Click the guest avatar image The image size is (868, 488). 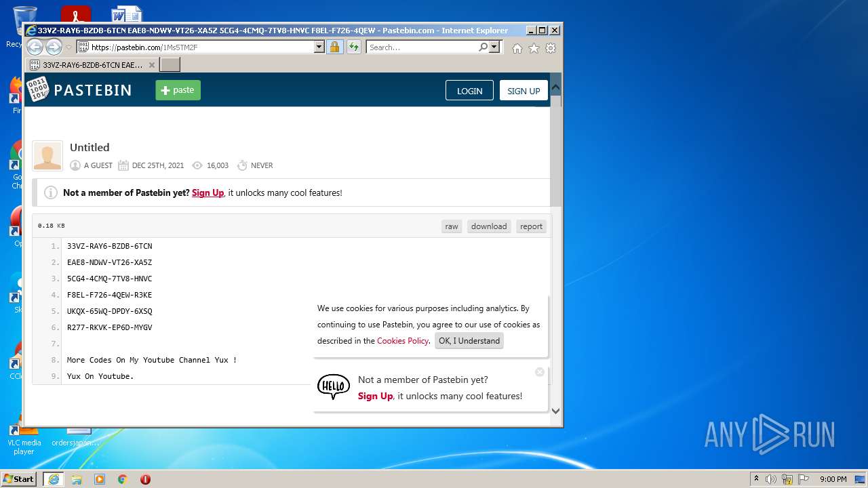(x=47, y=156)
